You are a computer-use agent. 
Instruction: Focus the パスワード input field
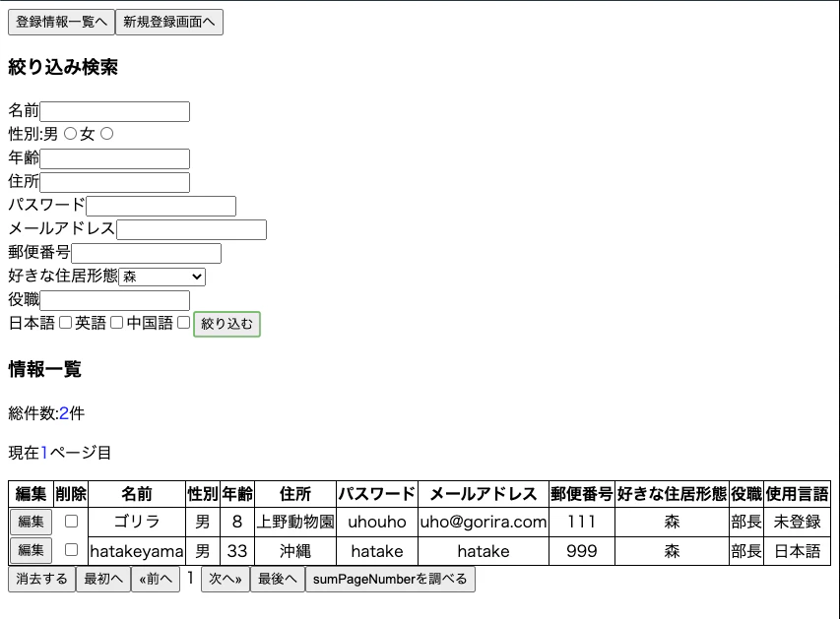pyautogui.click(x=162, y=206)
